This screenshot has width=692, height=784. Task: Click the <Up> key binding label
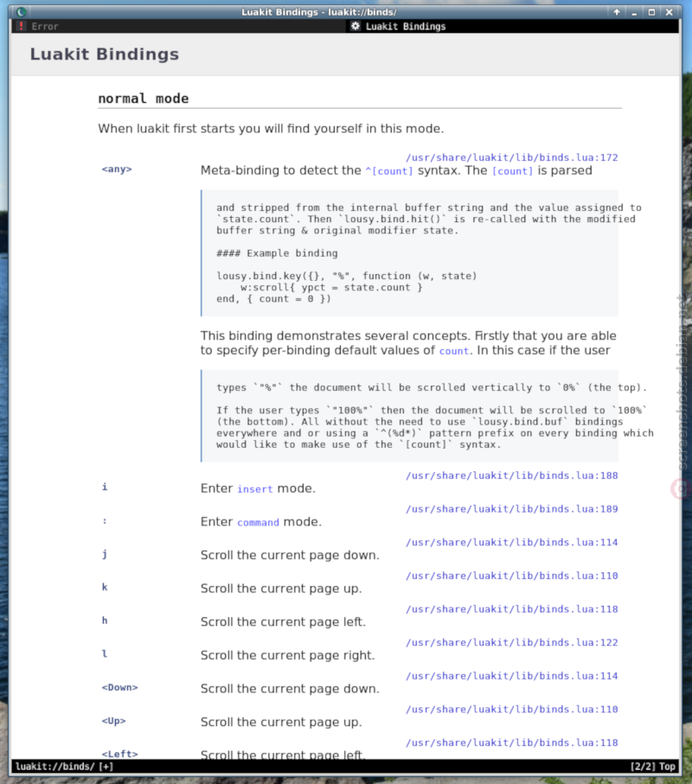click(113, 721)
